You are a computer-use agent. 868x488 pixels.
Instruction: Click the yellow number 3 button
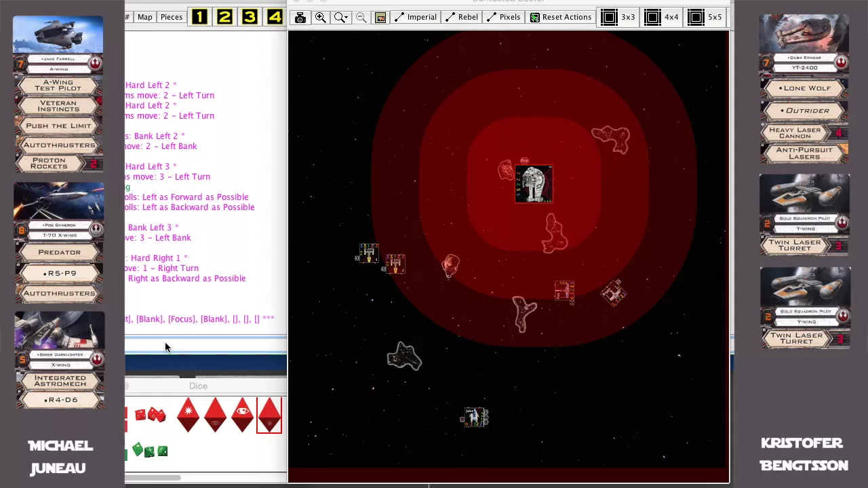tap(250, 17)
